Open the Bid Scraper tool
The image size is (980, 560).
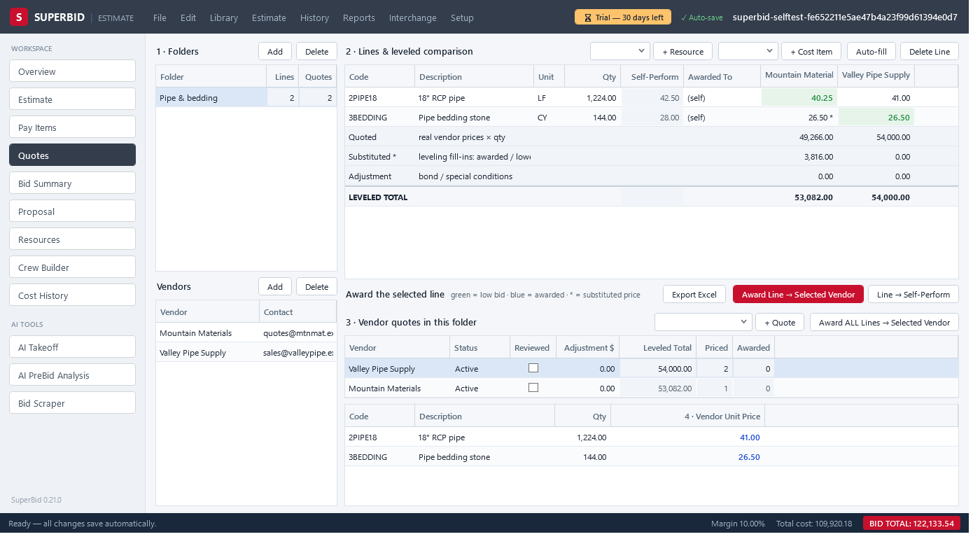72,402
